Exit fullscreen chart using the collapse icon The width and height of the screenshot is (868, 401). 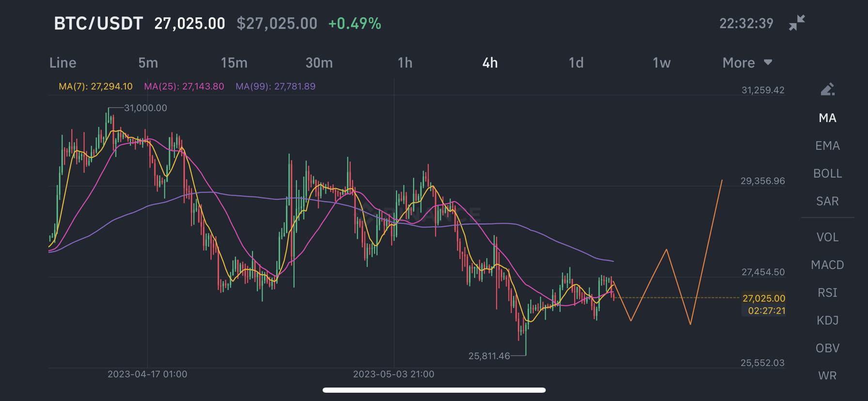796,23
